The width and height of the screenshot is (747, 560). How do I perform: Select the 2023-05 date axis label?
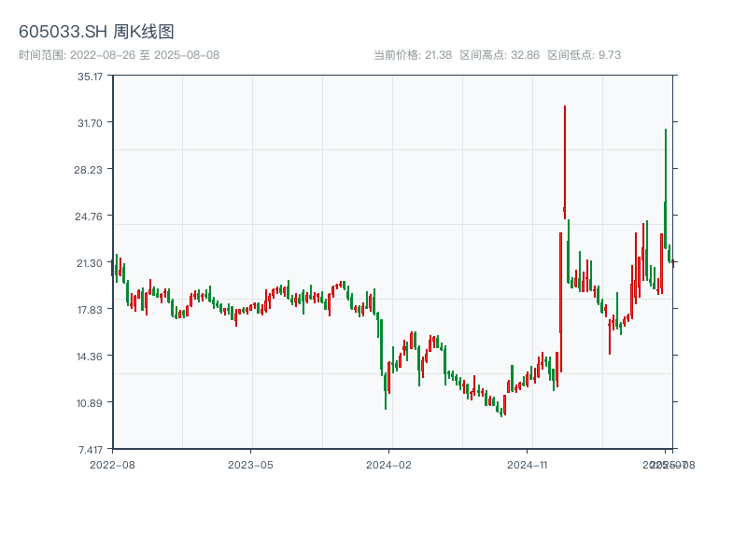pyautogui.click(x=250, y=464)
